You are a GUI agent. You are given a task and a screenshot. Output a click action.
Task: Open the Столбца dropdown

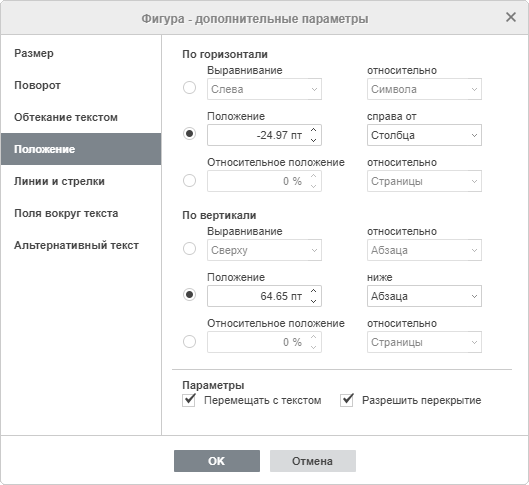point(424,135)
